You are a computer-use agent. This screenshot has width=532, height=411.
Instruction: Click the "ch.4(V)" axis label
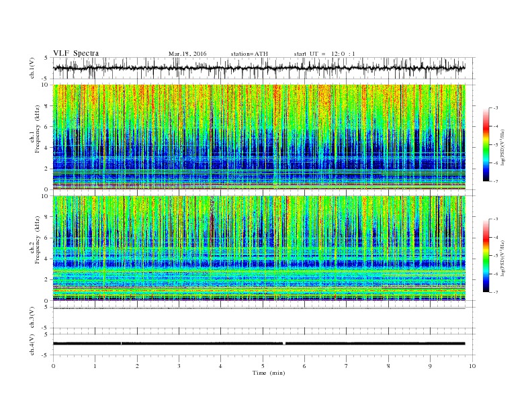pos(32,345)
